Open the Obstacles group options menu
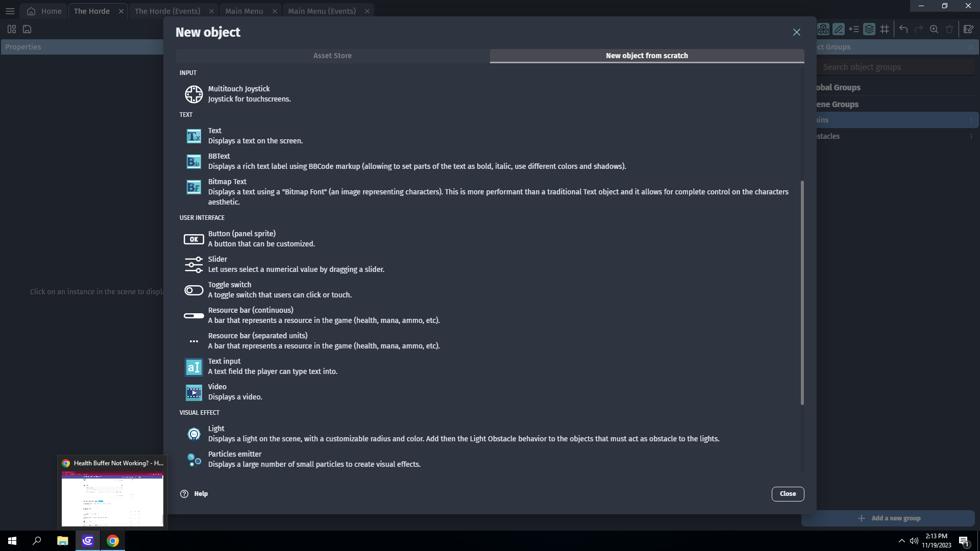The height and width of the screenshot is (551, 980). [x=971, y=136]
